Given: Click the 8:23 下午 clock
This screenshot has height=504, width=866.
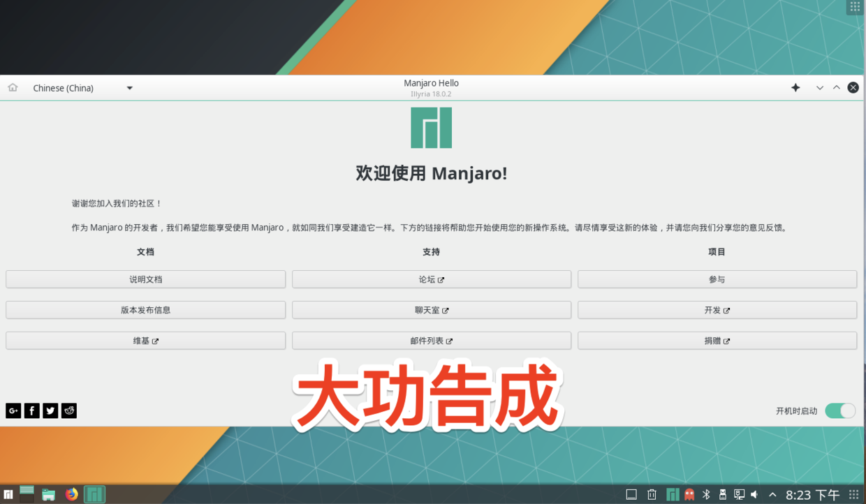Looking at the screenshot, I should 813,495.
